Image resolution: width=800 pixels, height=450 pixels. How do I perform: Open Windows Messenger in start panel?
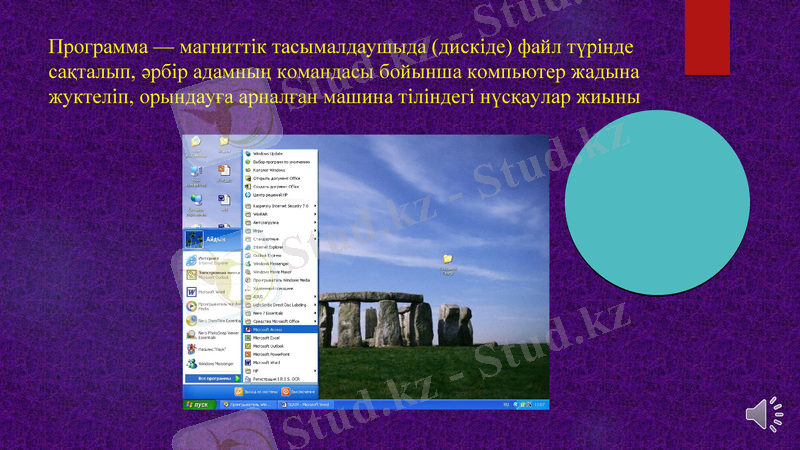212,364
